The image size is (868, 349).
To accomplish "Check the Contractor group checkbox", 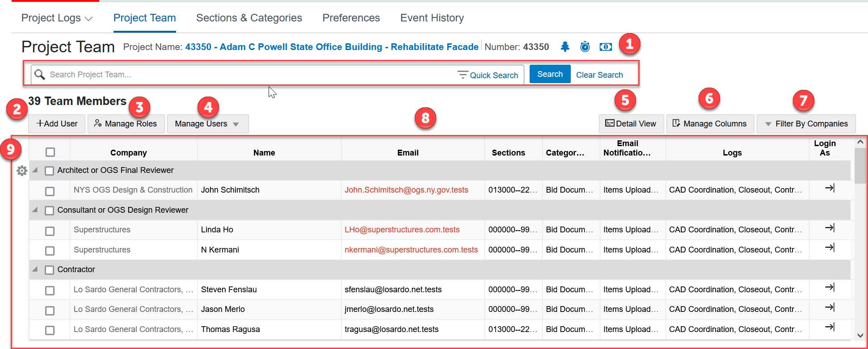I will click(x=50, y=270).
